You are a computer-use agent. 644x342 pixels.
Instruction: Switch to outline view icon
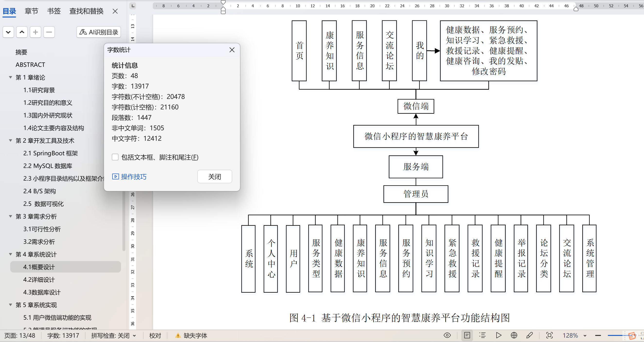point(482,335)
